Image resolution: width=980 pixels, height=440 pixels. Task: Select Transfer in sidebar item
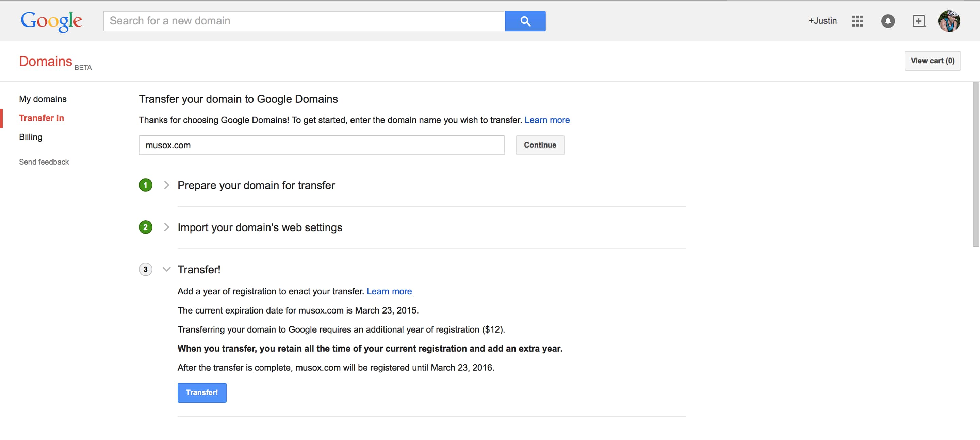[x=42, y=118]
